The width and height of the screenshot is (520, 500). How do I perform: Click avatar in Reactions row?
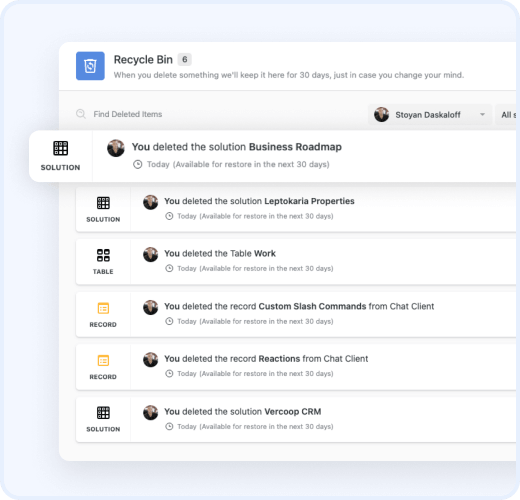(x=151, y=360)
